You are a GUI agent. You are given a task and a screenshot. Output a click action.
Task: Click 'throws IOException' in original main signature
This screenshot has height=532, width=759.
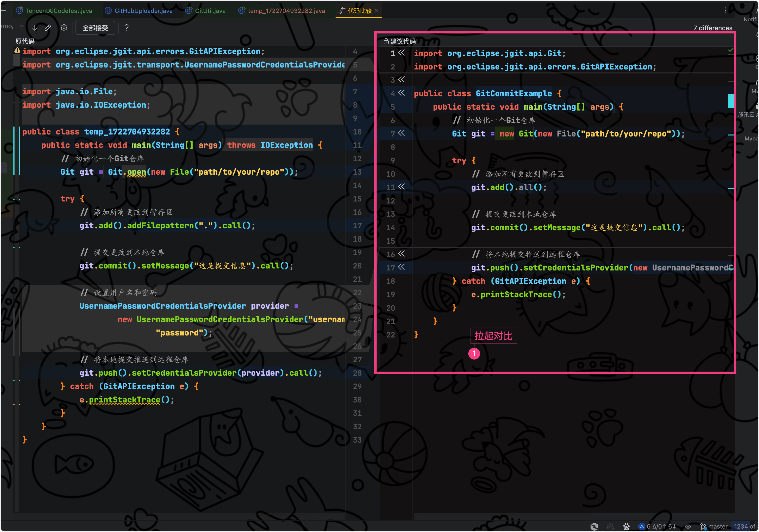pos(270,145)
